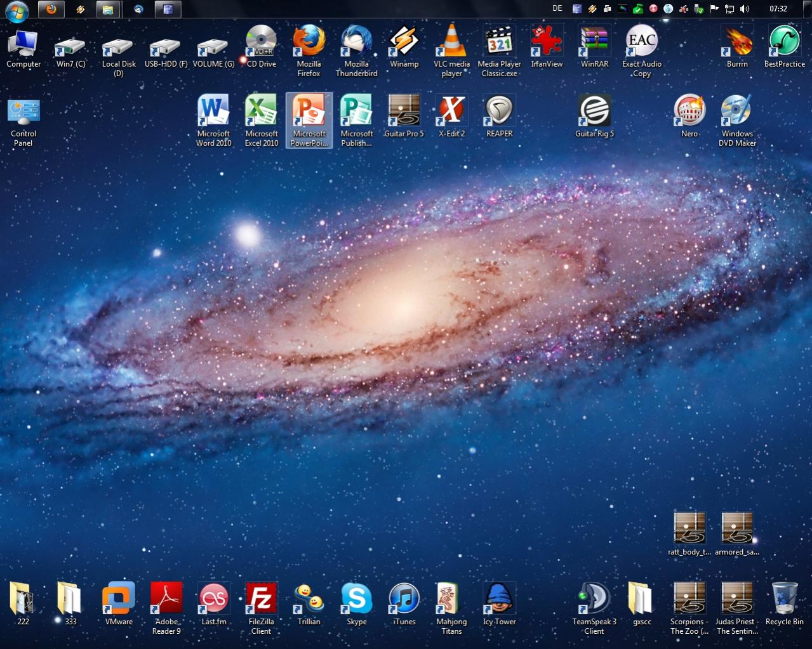Open Windows Explorer from the taskbar
Viewport: 812px width, 649px height.
(109, 10)
